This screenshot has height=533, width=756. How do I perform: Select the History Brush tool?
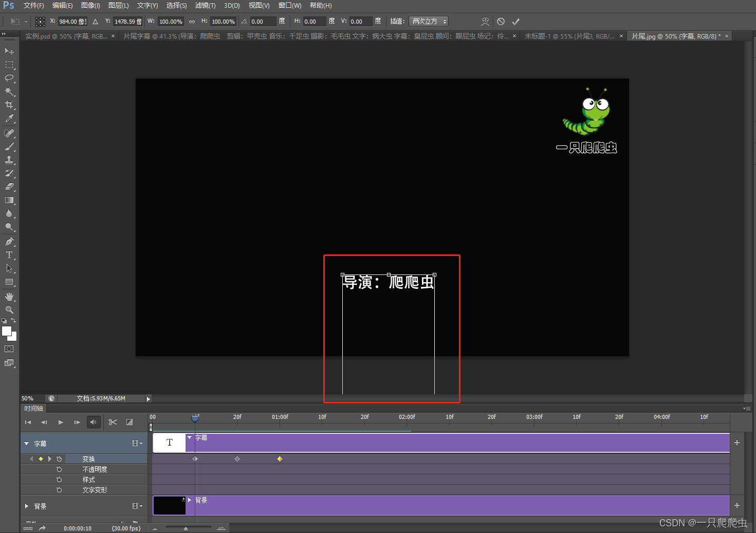[9, 173]
